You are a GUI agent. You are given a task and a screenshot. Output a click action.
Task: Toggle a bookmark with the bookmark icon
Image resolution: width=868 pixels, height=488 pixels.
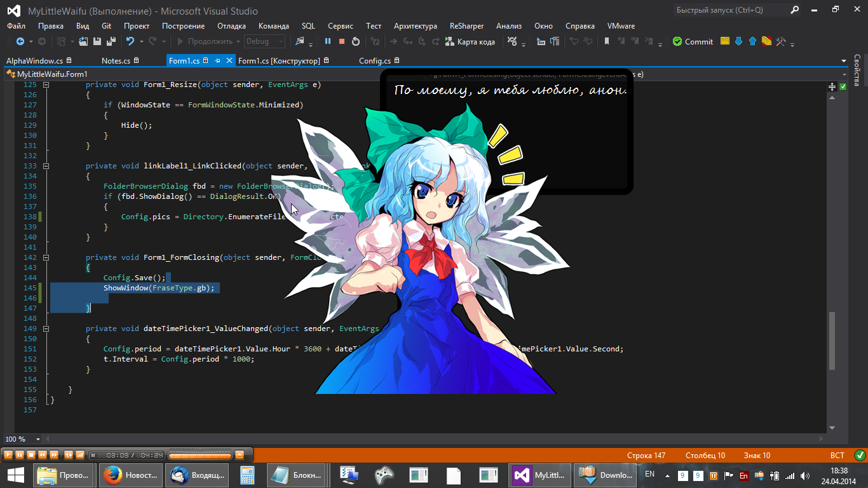607,41
